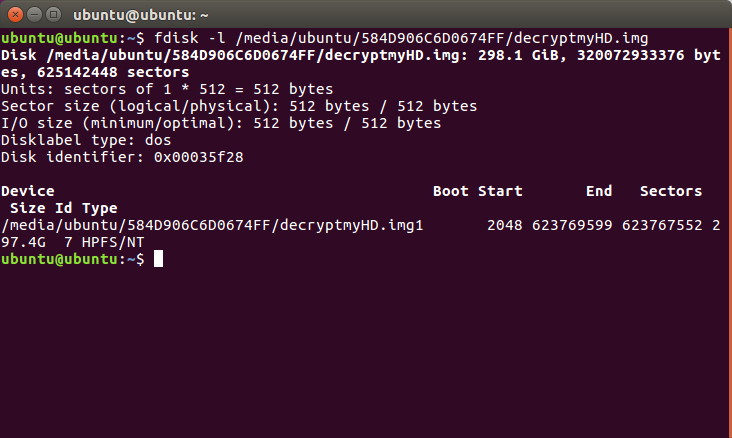Click the Start column header
Image resolution: width=732 pixels, height=438 pixels.
click(x=500, y=191)
